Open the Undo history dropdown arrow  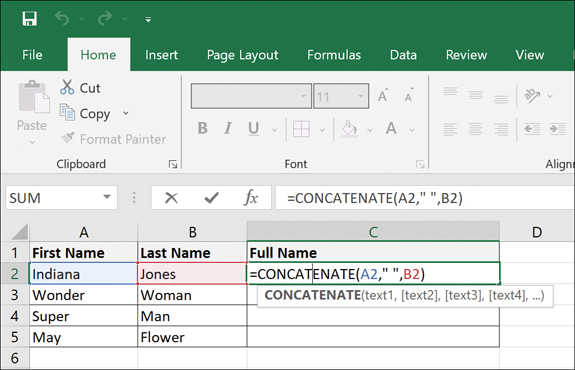click(81, 19)
